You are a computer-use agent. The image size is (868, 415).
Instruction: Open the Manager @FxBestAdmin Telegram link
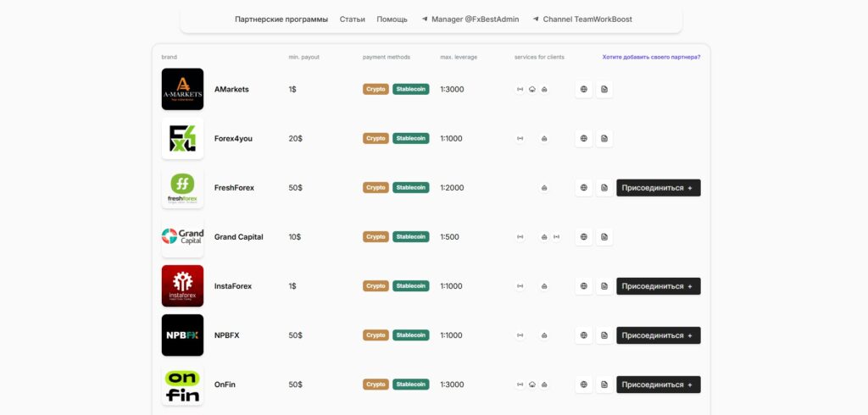coord(470,19)
